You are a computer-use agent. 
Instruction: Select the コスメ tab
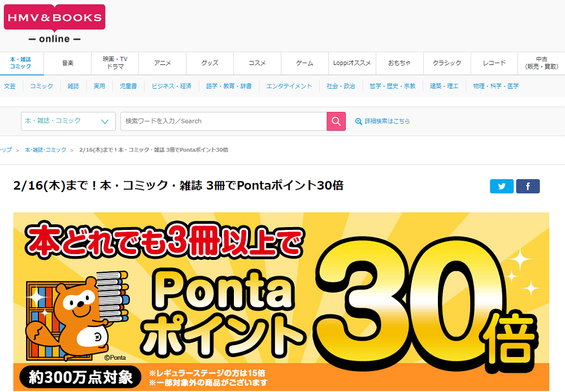pyautogui.click(x=257, y=63)
